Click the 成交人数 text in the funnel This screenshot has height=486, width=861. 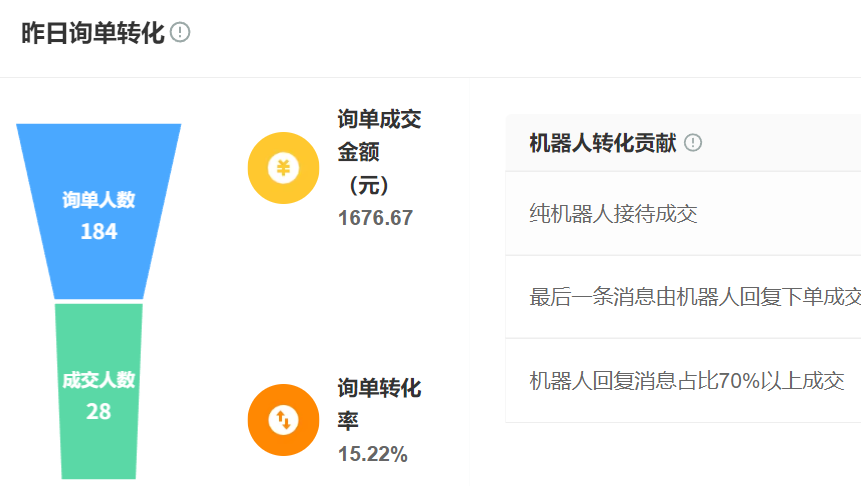[98, 380]
